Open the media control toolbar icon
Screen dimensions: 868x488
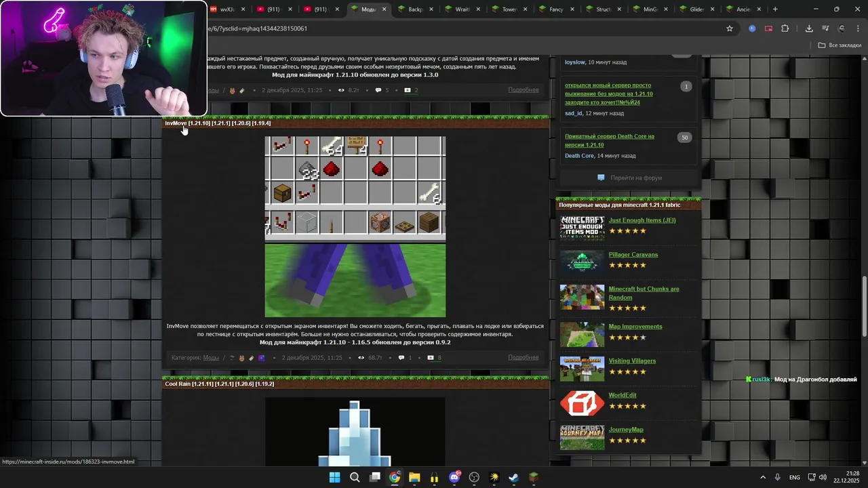pos(825,28)
